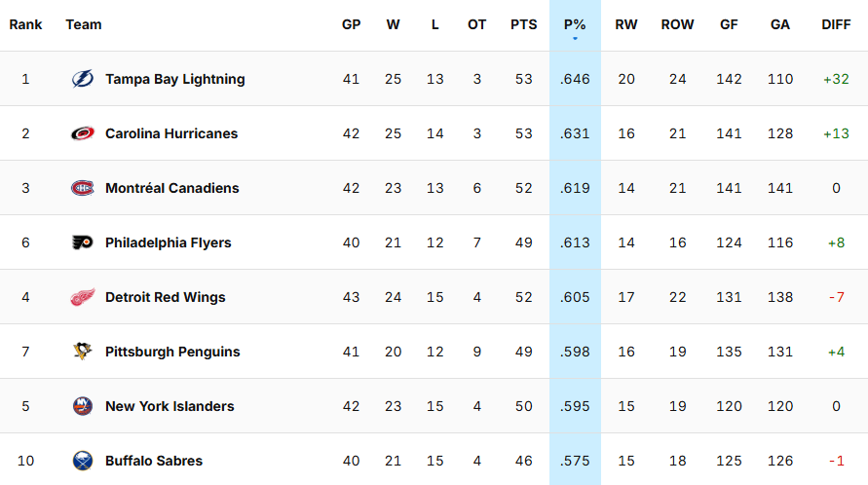
Task: Sort by GP column header
Action: click(x=351, y=25)
